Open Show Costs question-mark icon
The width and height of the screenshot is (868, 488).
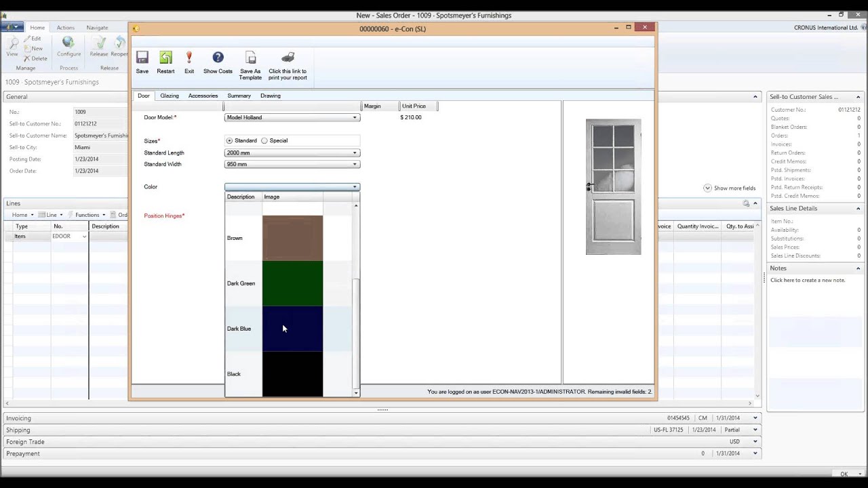pyautogui.click(x=218, y=58)
